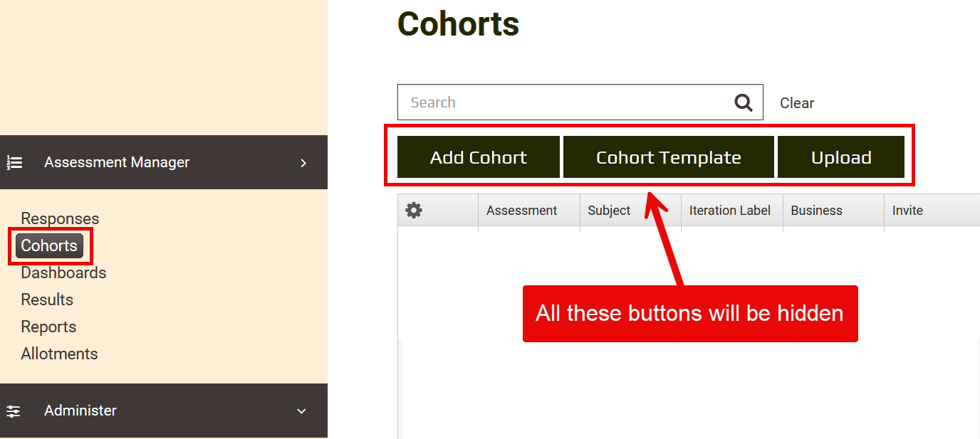Click the Assessment Manager list icon

point(14,162)
